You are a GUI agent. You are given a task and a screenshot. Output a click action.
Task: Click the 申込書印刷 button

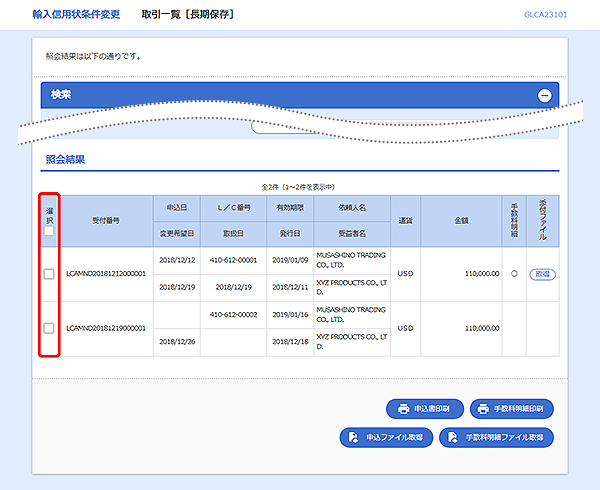425,409
